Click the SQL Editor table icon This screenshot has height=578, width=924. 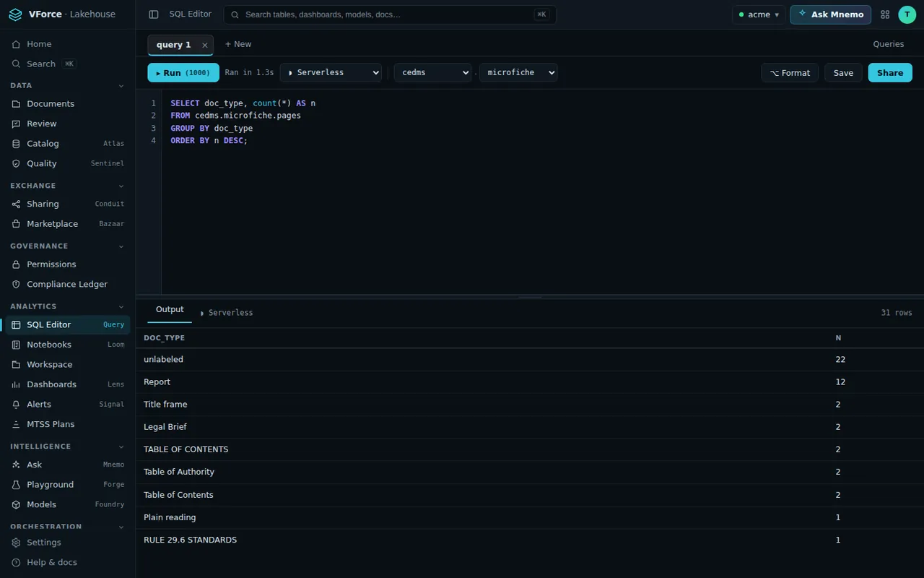[x=16, y=324]
